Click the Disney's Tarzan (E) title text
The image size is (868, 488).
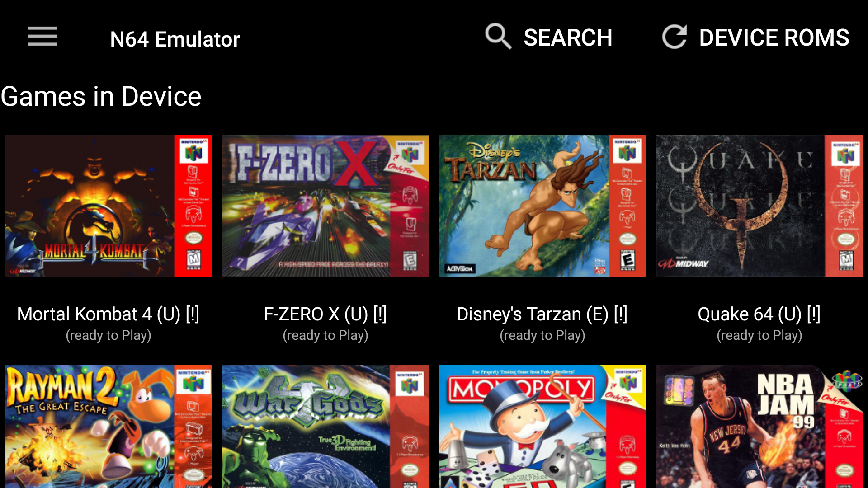point(542,314)
